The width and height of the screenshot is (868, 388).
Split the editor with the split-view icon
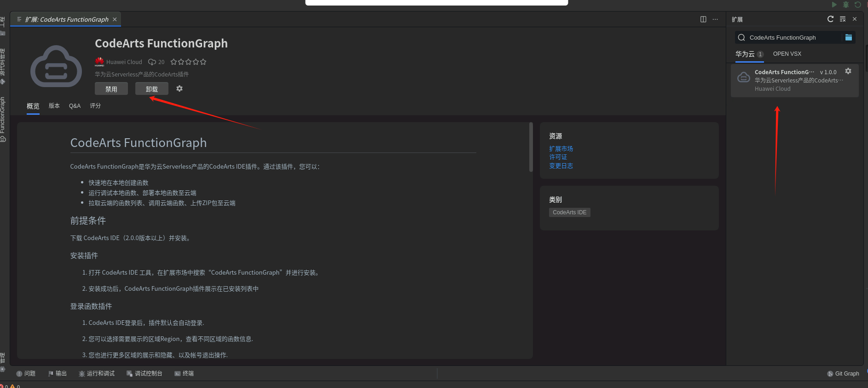(703, 19)
